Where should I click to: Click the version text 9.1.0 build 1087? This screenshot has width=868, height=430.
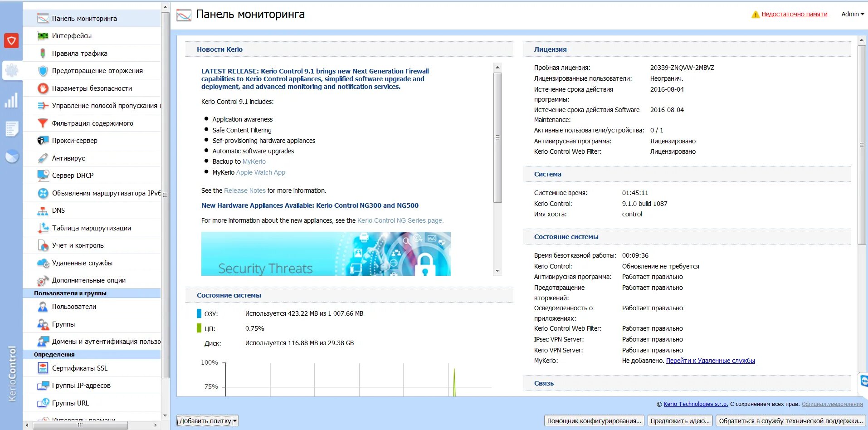(x=644, y=204)
